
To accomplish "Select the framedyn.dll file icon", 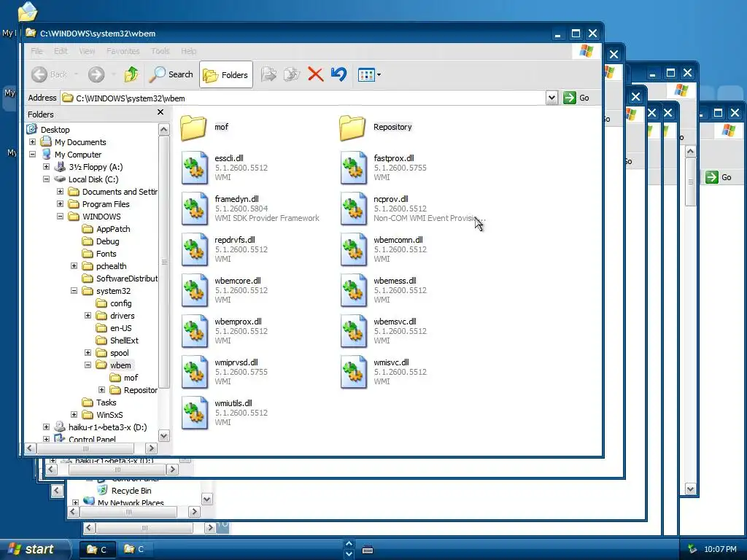I will coord(194,209).
